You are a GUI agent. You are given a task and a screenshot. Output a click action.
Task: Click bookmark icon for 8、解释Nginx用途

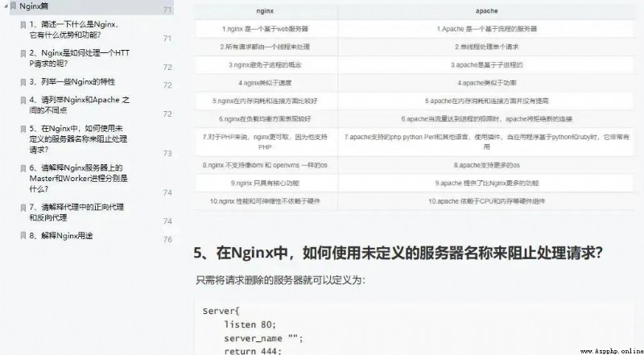pyautogui.click(x=23, y=236)
